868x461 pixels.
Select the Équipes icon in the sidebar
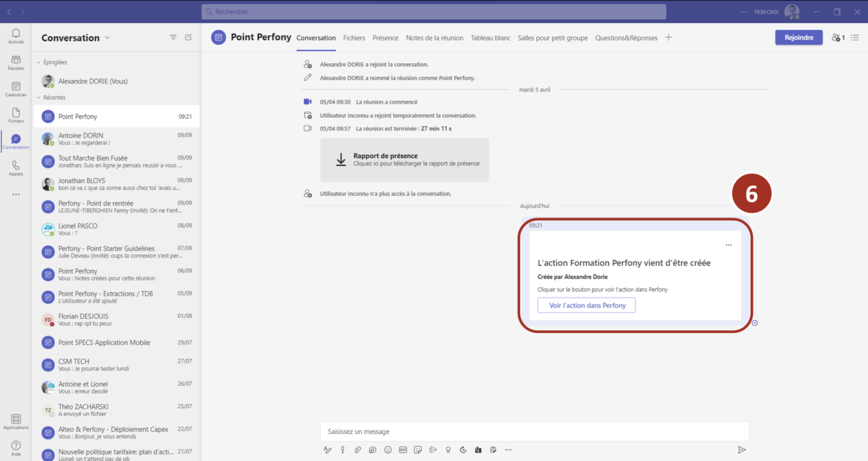(x=15, y=62)
